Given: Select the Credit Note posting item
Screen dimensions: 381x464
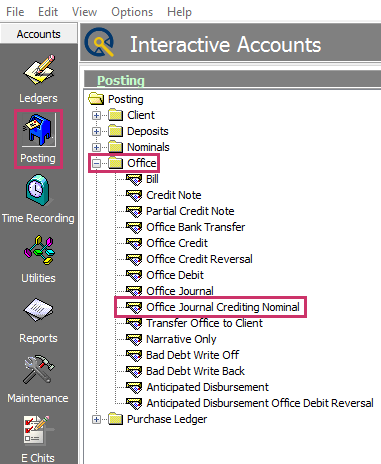Looking at the screenshot, I should [174, 195].
